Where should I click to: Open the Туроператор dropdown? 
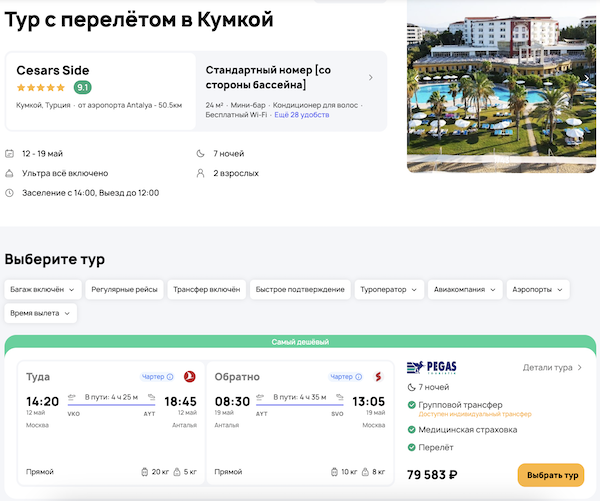coord(388,290)
